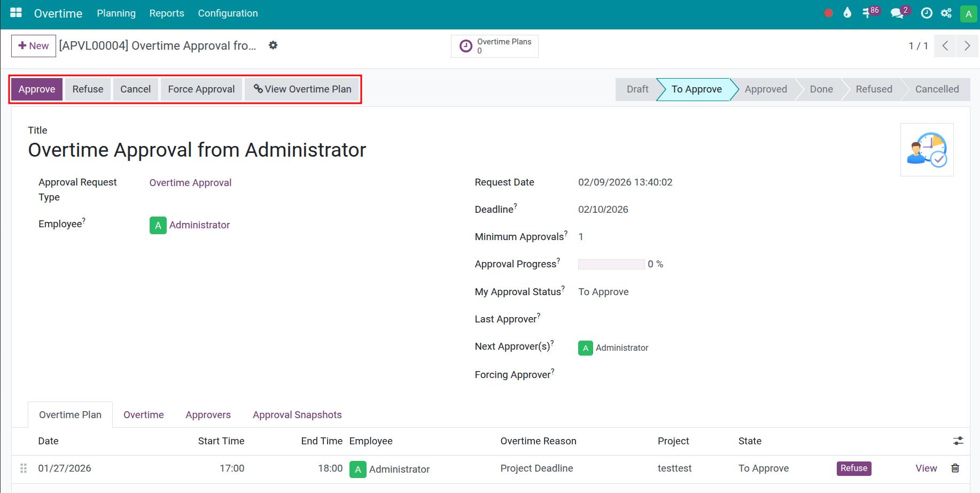The image size is (980, 493).
Task: Click the View link in plan row
Action: click(x=926, y=468)
